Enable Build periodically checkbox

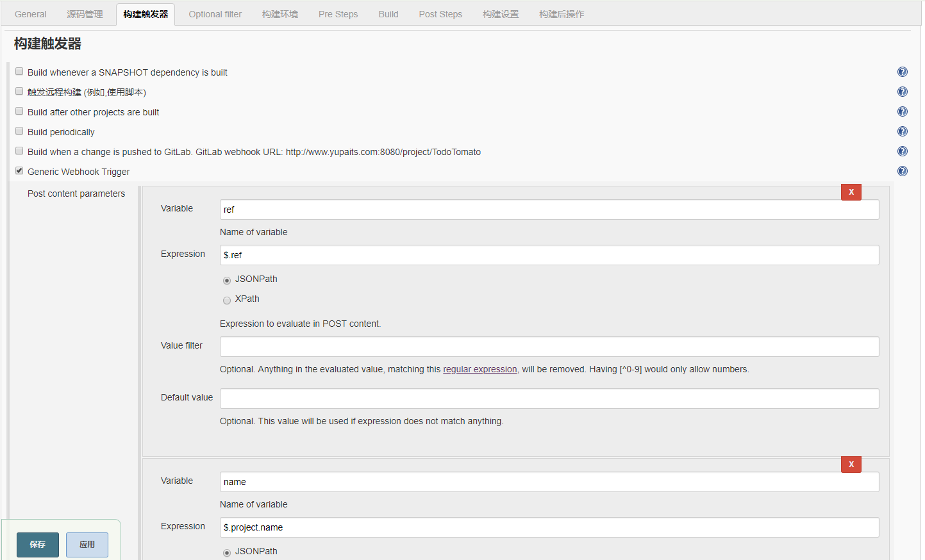[x=19, y=131]
